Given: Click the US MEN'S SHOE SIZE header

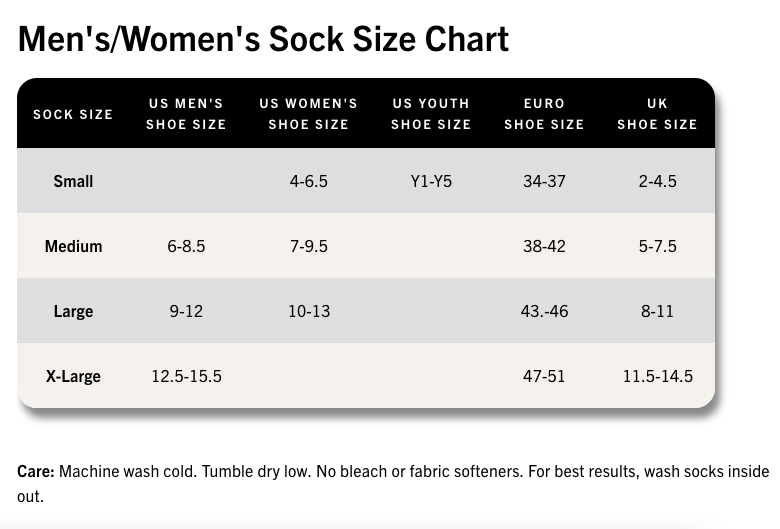Looking at the screenshot, I should tap(186, 114).
